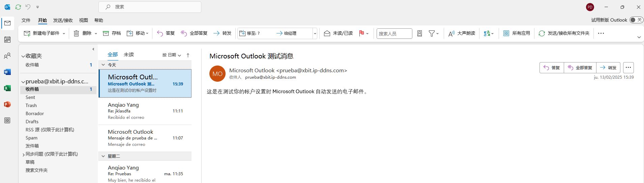Screen dimensions: 644x183
Task: Click the Outlook app icon in title bar
Action: click(x=7, y=7)
